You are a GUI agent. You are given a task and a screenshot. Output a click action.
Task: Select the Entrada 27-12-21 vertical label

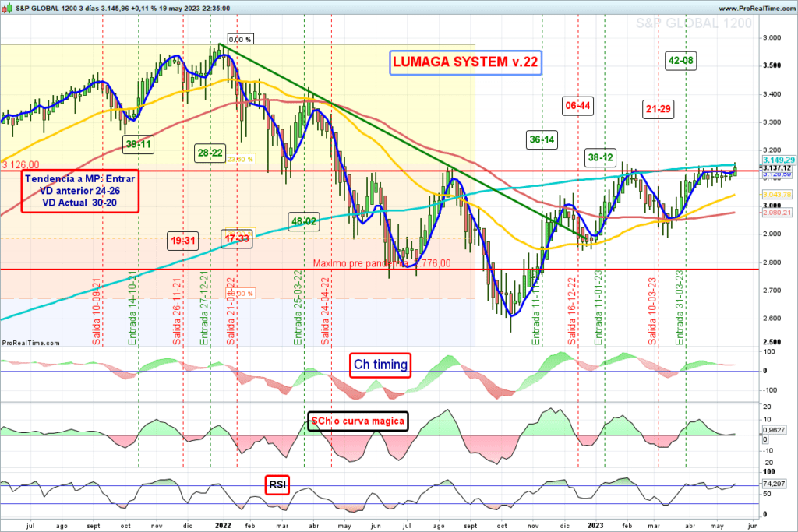204,308
